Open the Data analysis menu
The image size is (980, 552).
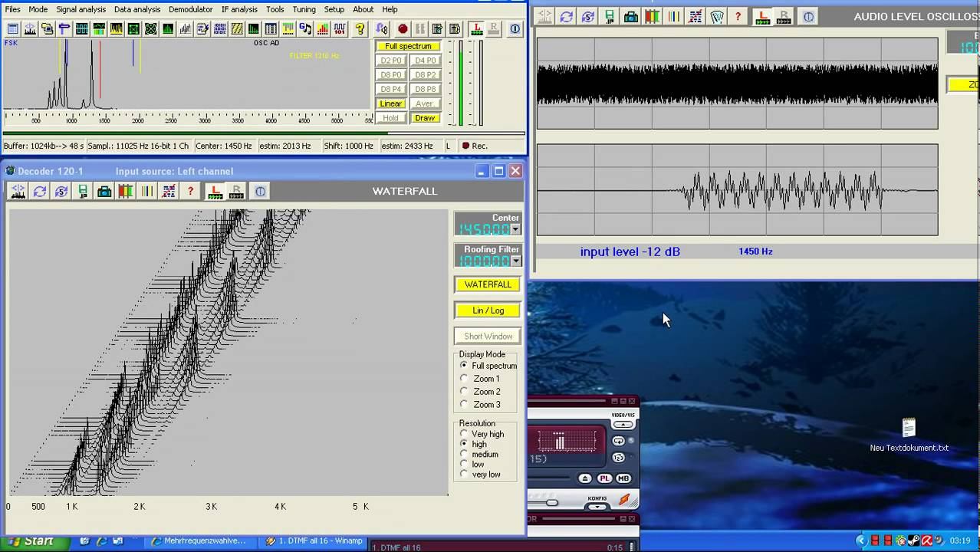[137, 9]
